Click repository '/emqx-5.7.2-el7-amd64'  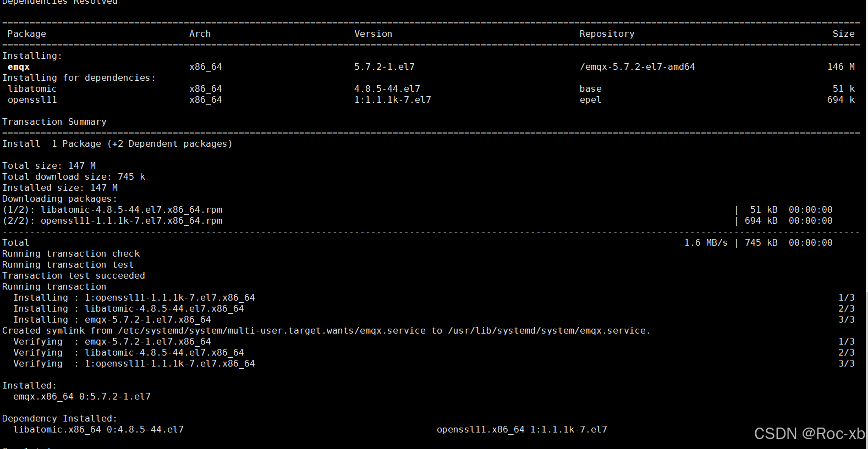pos(637,67)
